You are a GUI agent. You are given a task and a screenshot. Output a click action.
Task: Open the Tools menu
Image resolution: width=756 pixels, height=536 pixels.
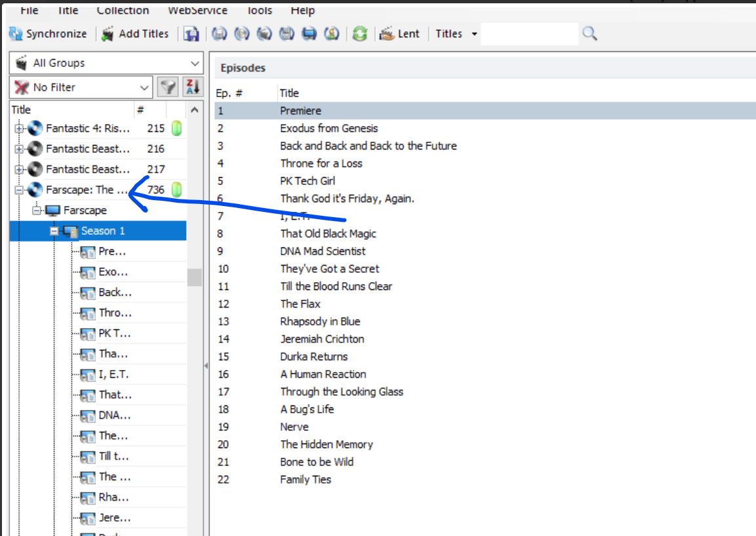pyautogui.click(x=260, y=10)
